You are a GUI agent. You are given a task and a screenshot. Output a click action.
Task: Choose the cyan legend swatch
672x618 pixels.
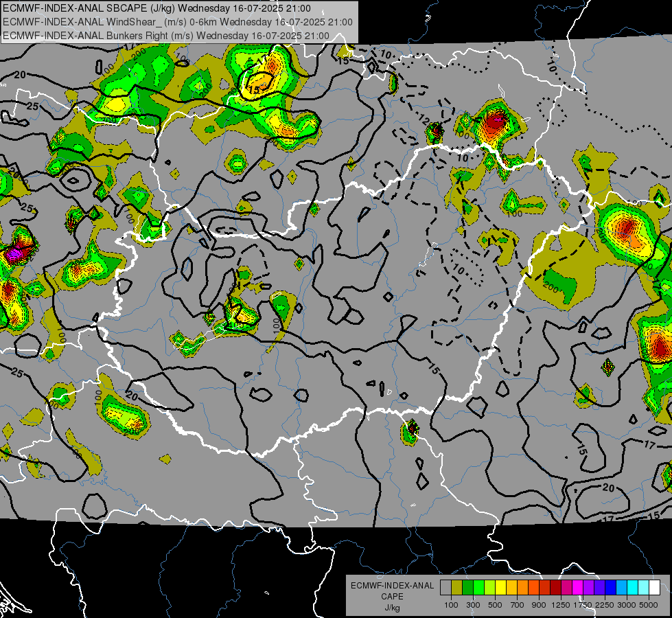click(x=633, y=588)
